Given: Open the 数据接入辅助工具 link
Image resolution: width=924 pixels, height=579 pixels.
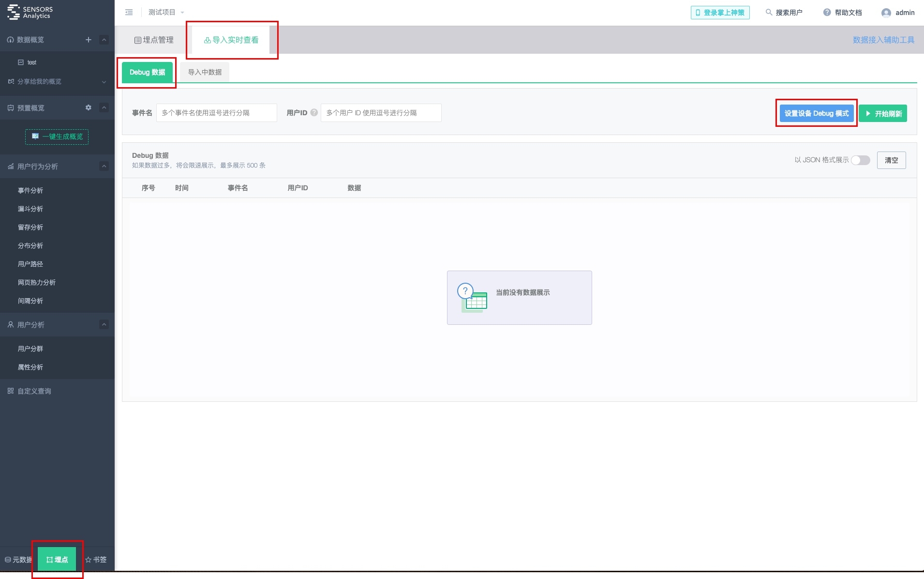Looking at the screenshot, I should click(x=883, y=40).
